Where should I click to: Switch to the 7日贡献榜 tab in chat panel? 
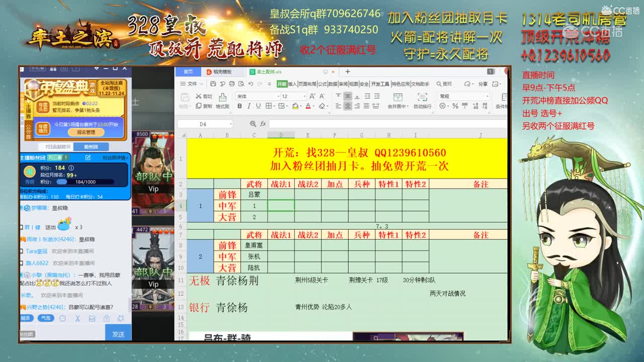[55, 147]
